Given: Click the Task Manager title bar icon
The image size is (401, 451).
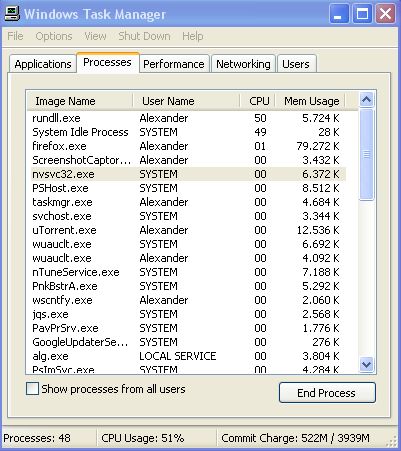Looking at the screenshot, I should click(x=12, y=14).
